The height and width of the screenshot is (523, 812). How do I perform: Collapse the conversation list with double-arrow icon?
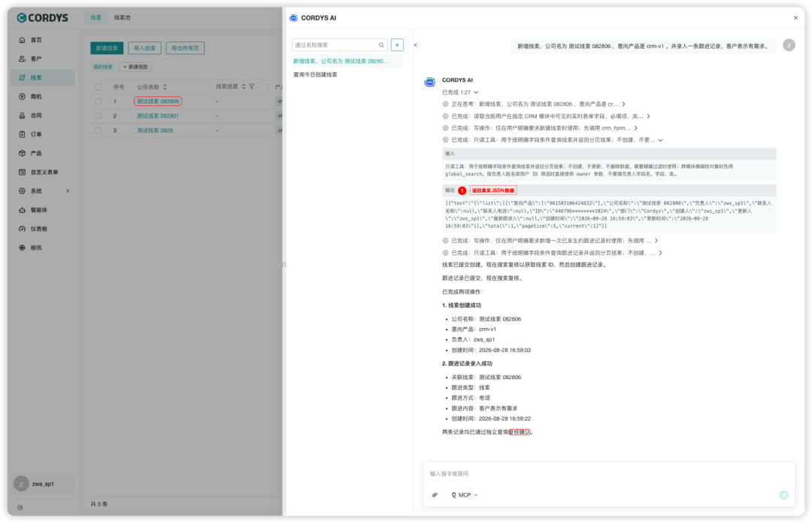coord(415,45)
